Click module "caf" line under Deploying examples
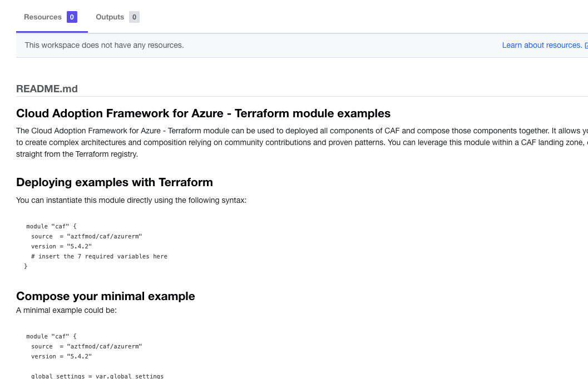 tap(55, 226)
